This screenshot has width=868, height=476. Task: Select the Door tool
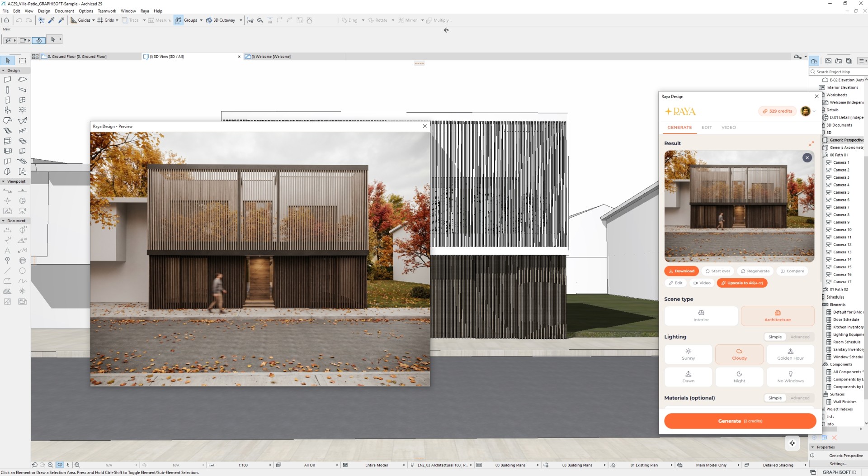(x=8, y=100)
